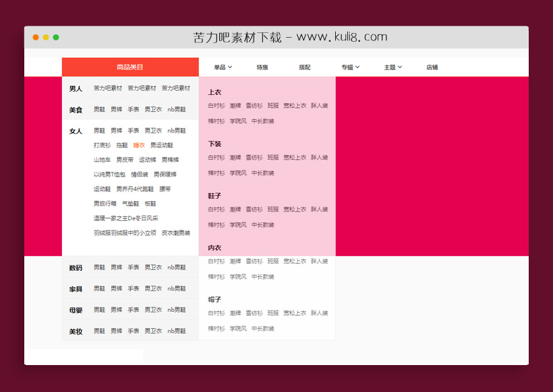The height and width of the screenshot is (392, 553).
Task: Click 手表 in the 美食 row
Action: (x=133, y=109)
